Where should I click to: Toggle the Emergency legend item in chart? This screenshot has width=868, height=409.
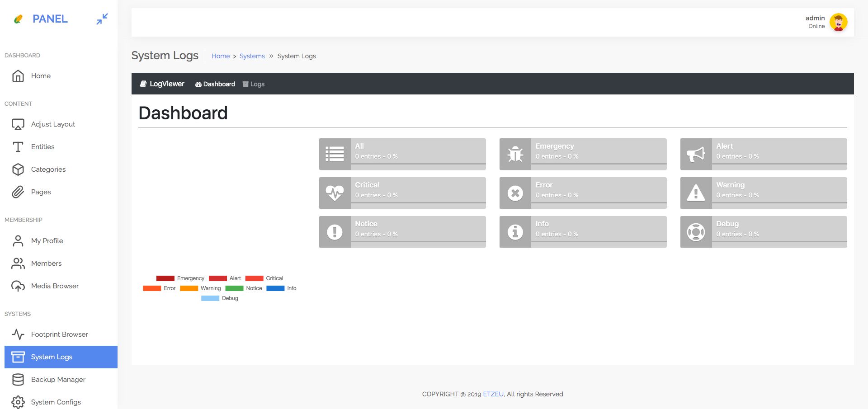[180, 278]
